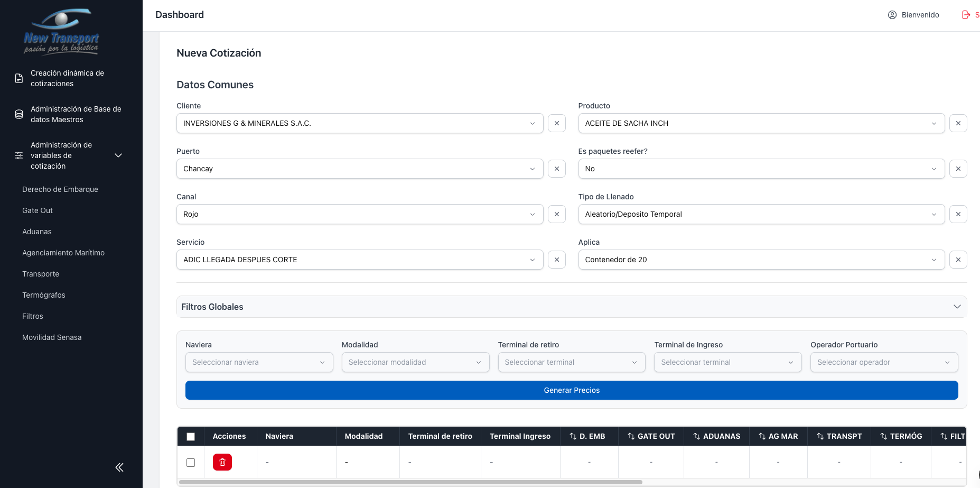Open the Canal dropdown showing Rojo
Viewport: 980px width, 488px height.
359,214
